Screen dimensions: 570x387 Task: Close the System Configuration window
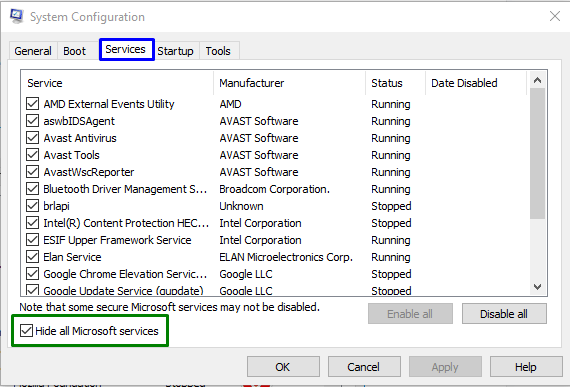[x=555, y=16]
